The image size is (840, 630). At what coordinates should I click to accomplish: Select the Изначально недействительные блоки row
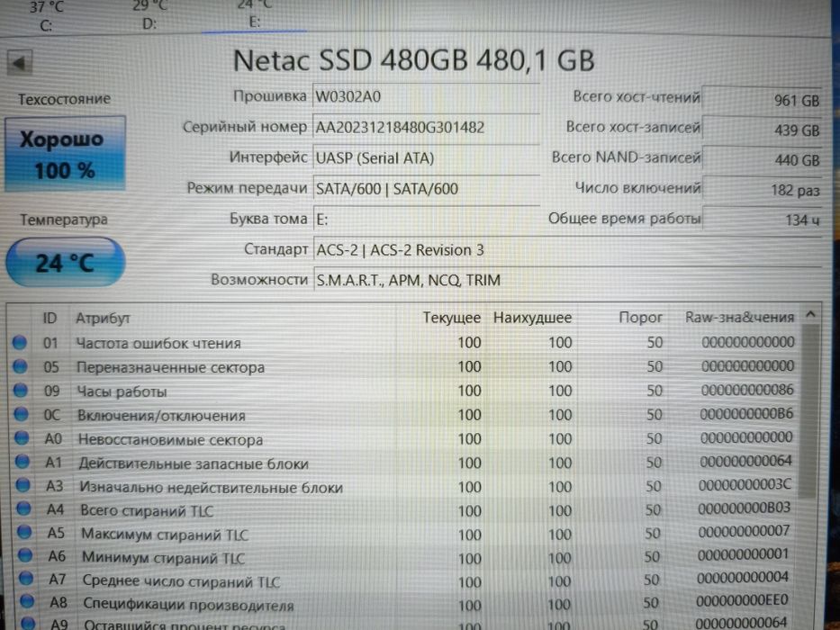(404, 486)
